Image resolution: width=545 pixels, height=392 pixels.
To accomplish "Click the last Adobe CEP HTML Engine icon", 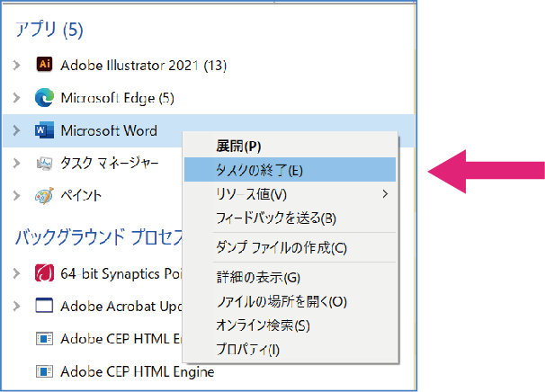I will (x=44, y=370).
